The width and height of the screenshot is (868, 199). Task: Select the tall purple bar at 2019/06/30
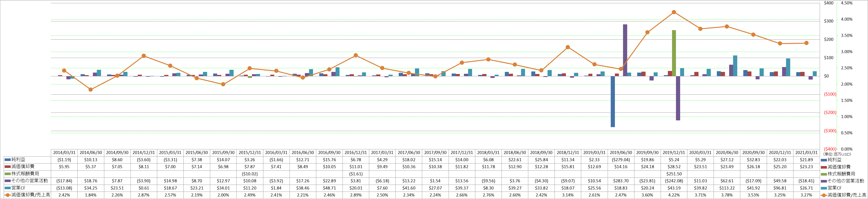click(x=625, y=50)
